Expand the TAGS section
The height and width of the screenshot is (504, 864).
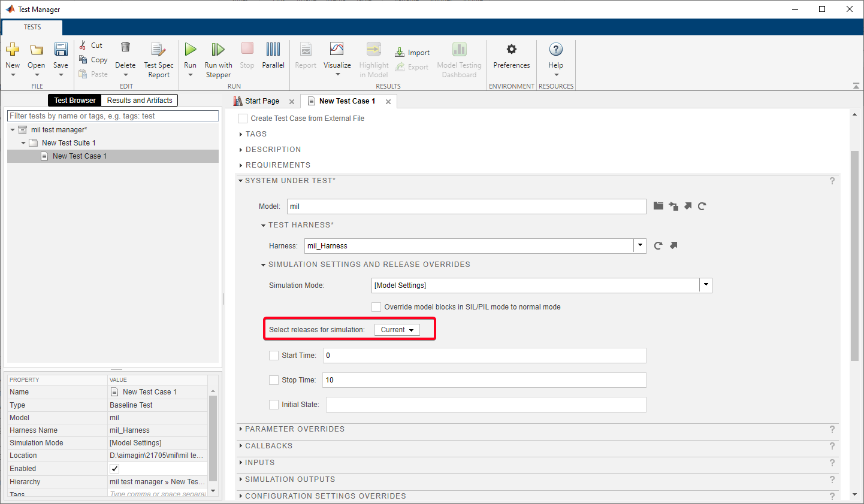coord(241,134)
